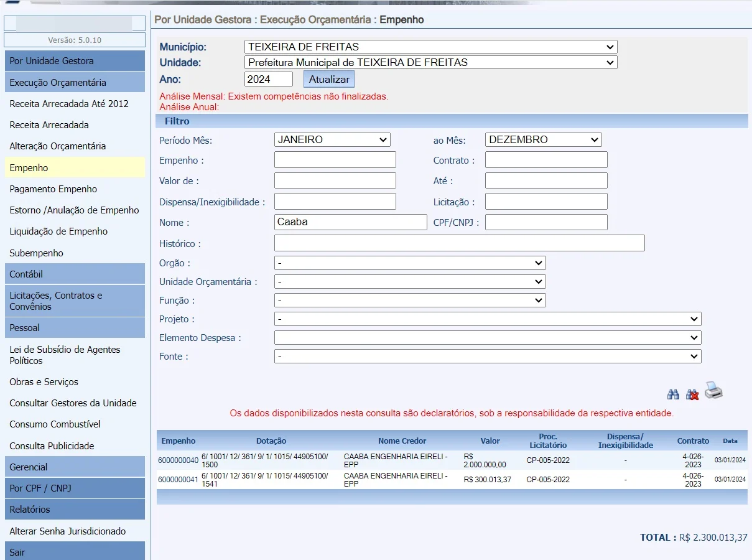Open the Fonte dropdown
Viewport: 752px width, 560px height.
click(x=487, y=357)
